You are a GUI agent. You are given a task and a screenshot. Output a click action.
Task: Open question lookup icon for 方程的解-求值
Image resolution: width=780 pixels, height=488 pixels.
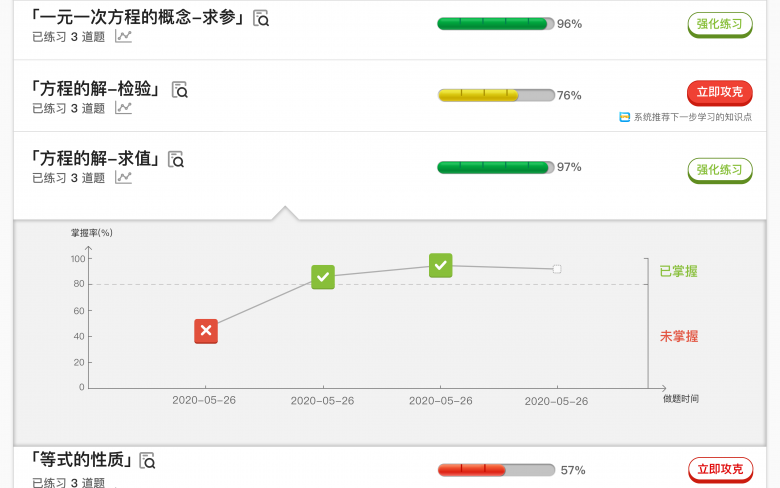pos(176,160)
